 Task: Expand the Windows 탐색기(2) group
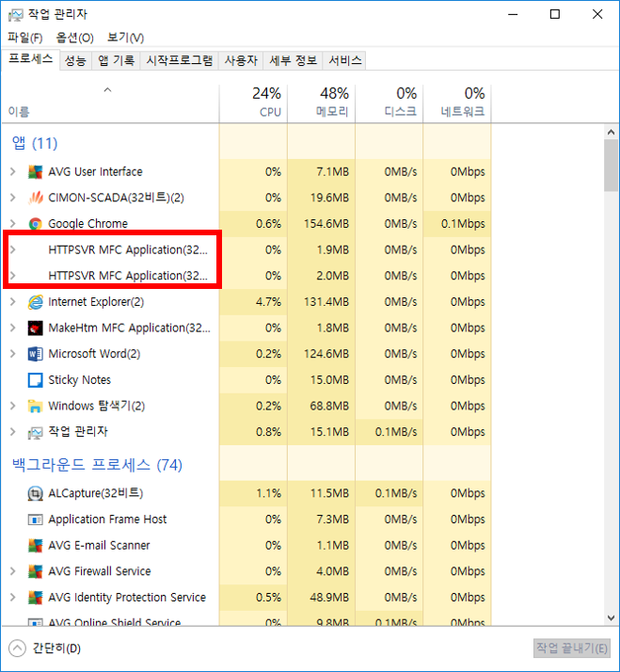coord(13,407)
